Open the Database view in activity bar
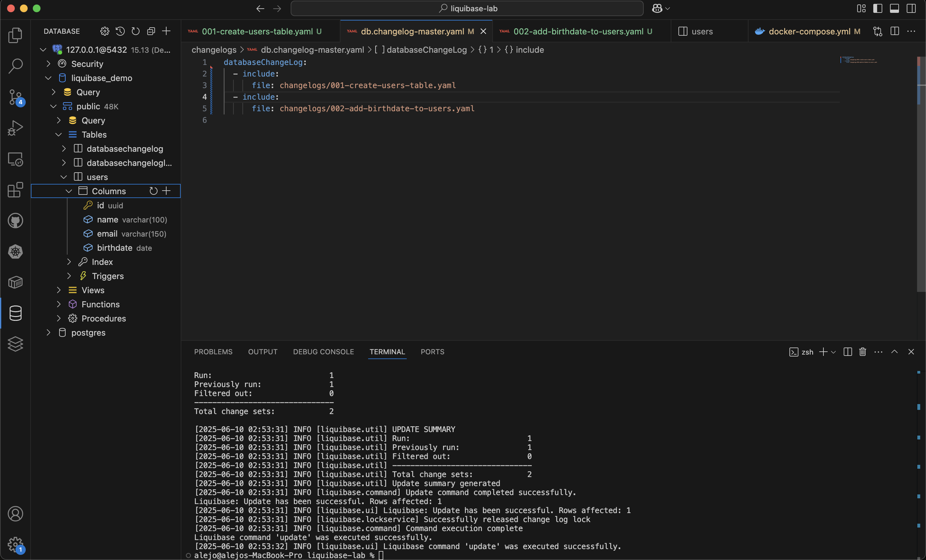 pos(15,313)
